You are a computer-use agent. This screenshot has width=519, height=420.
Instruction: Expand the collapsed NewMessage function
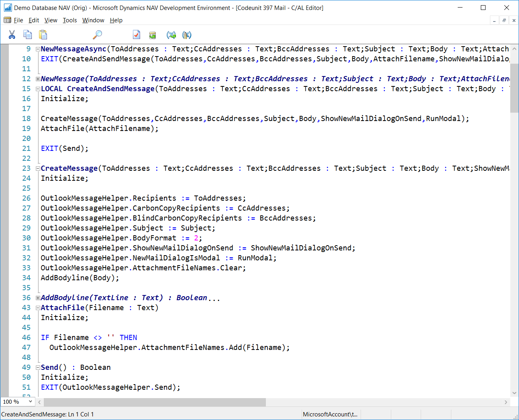[38, 79]
